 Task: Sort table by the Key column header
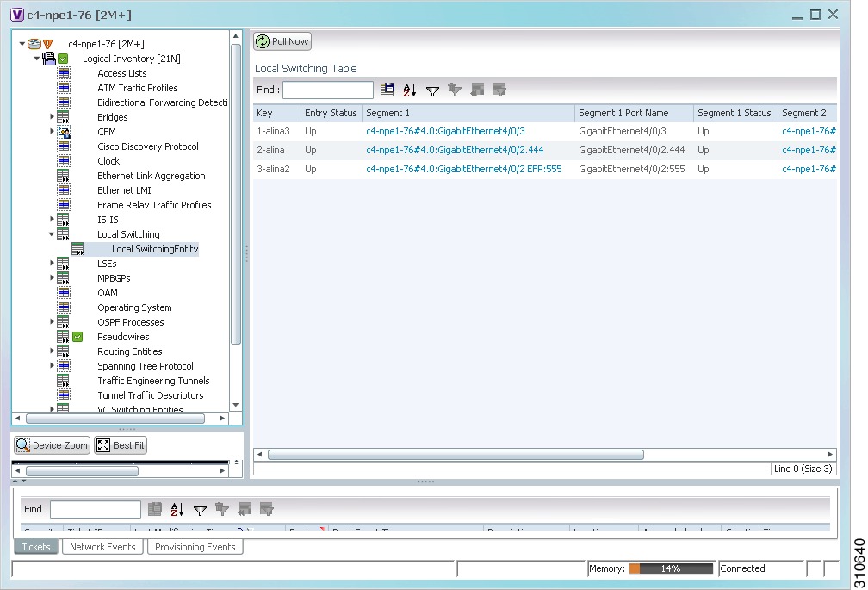pos(276,113)
